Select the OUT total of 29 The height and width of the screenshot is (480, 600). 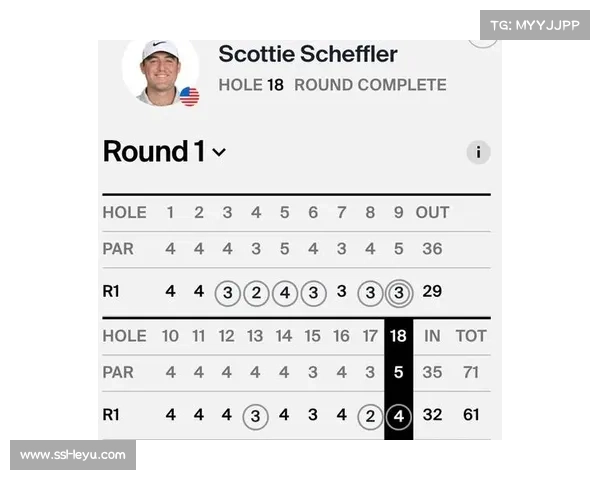pos(432,292)
